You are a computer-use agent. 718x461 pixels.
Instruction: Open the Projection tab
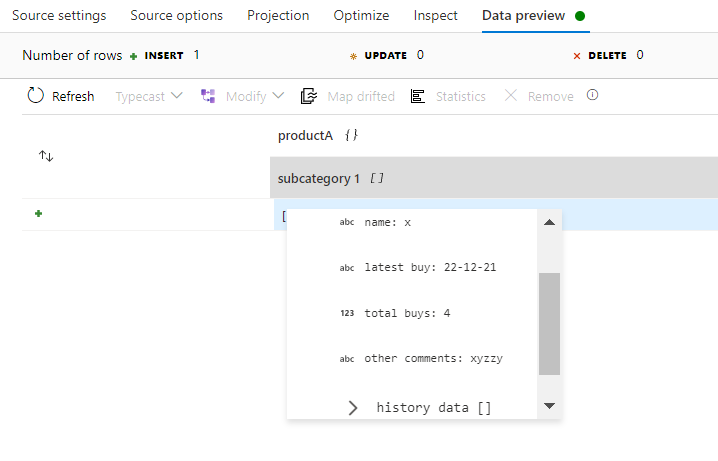(278, 16)
